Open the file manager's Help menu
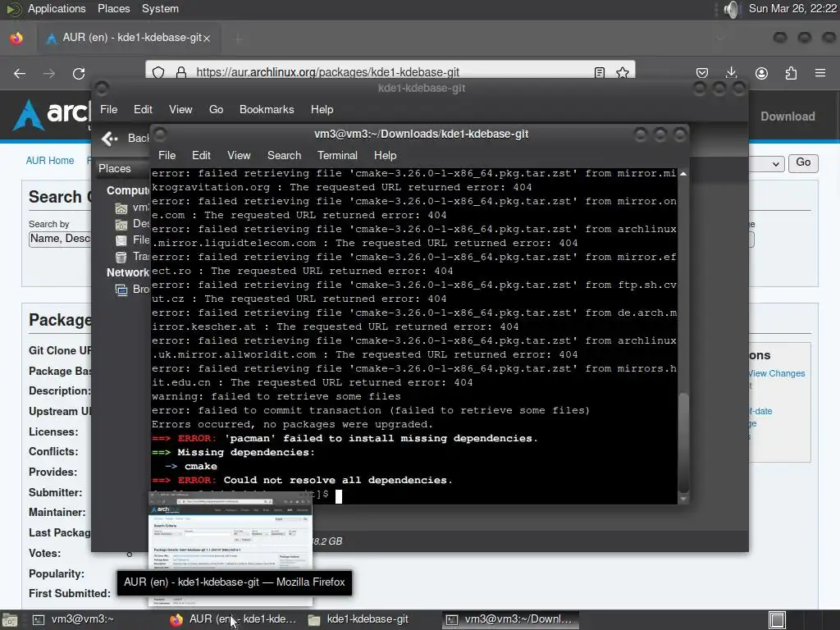The height and width of the screenshot is (630, 840). (x=322, y=109)
